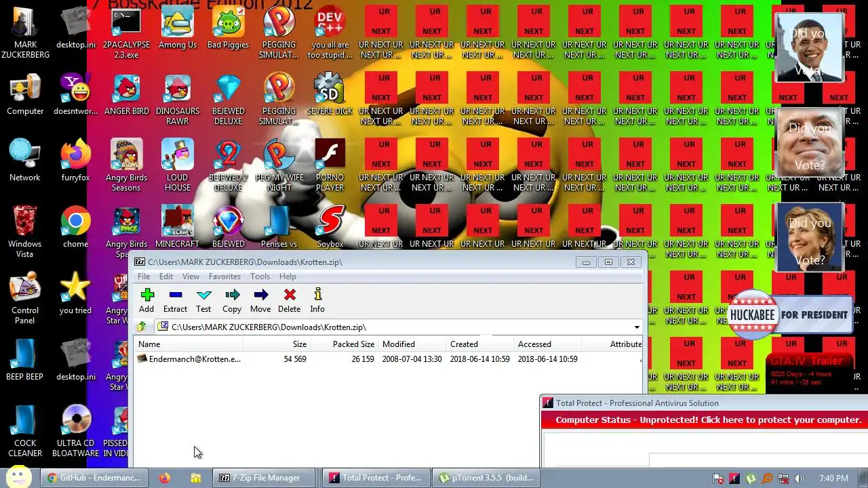Screen dimensions: 868x488
Task: Click the DINOSAURS RAWR desktop icon
Action: (178, 99)
